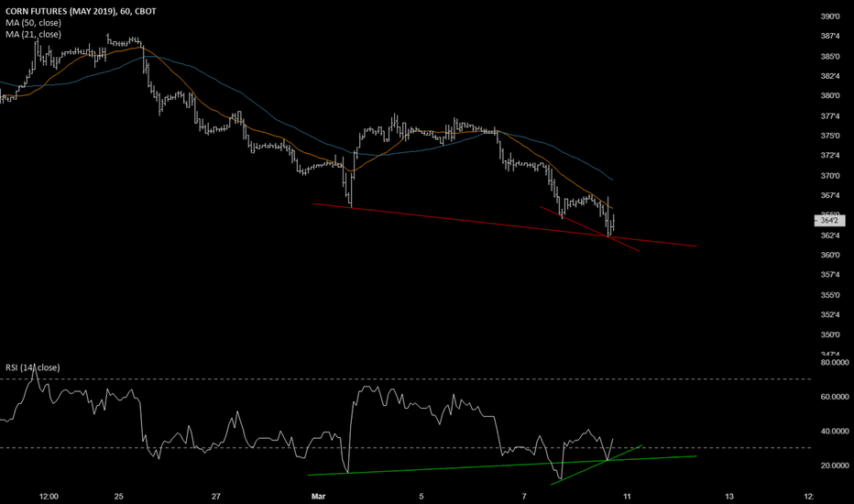Click the 20.0000 RSI scale label

point(835,466)
